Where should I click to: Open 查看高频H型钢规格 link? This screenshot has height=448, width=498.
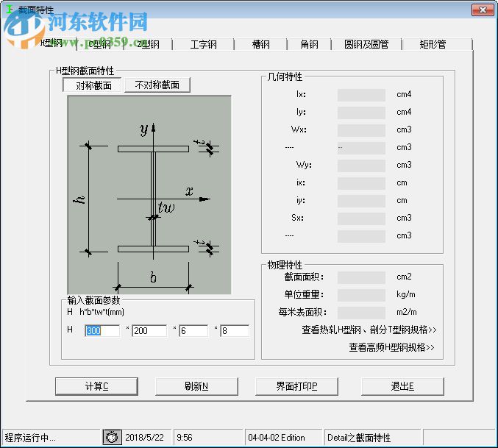pos(391,347)
